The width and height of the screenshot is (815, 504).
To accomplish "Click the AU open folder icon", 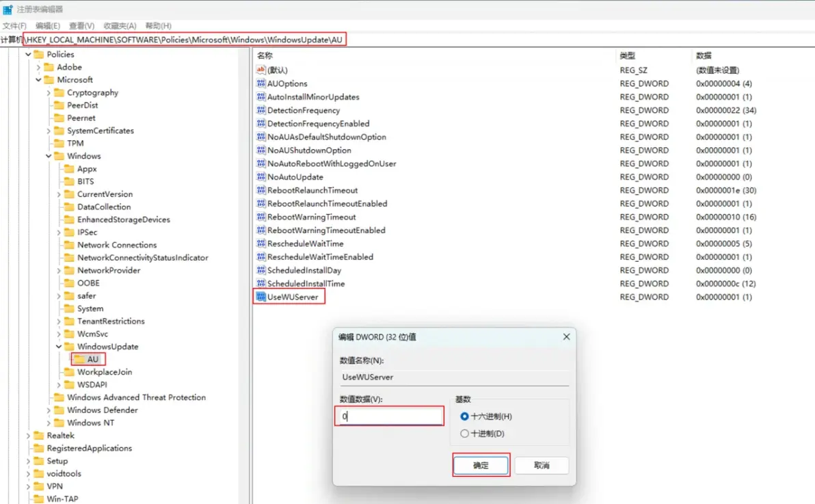I will pos(79,360).
